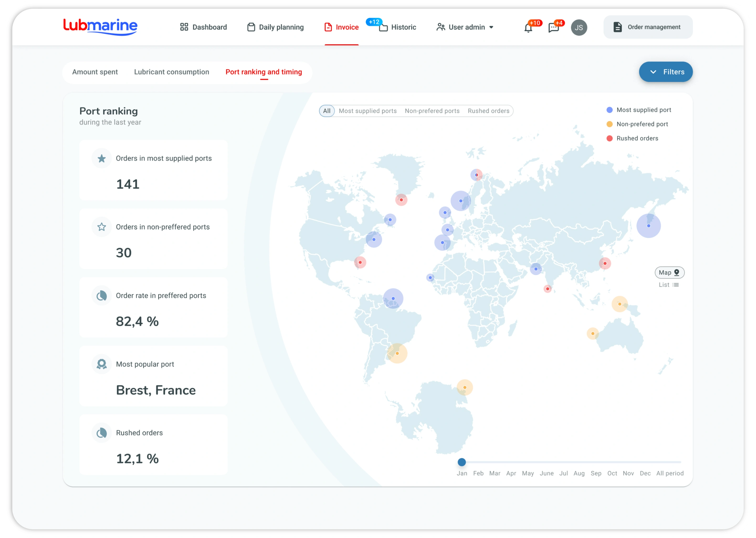Image resolution: width=756 pixels, height=538 pixels.
Task: Expand the Filters dropdown button
Action: (666, 72)
